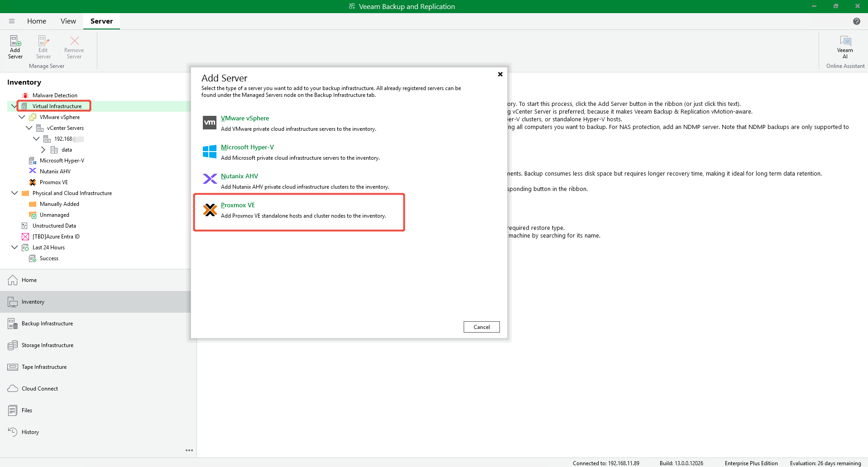The height and width of the screenshot is (467, 868).
Task: Select the Server ribbon tab
Action: pyautogui.click(x=101, y=21)
